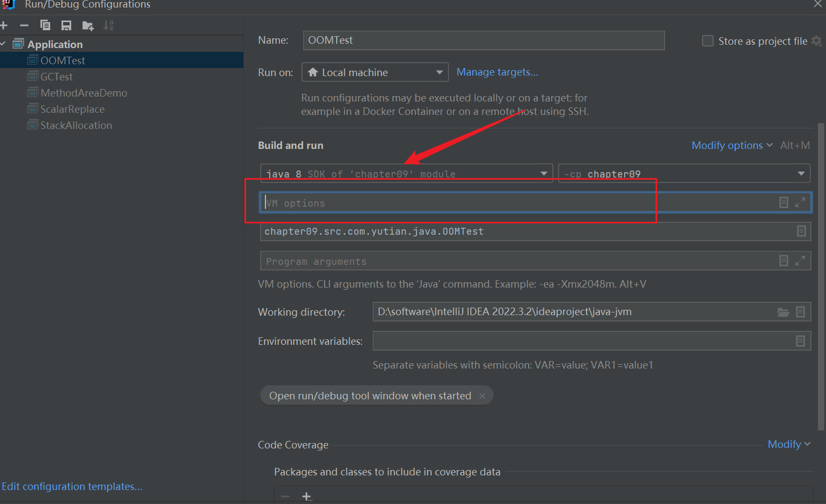Viewport: 826px width, 504px height.
Task: Open the -cp chapter09 classpath dropdown
Action: click(x=801, y=174)
